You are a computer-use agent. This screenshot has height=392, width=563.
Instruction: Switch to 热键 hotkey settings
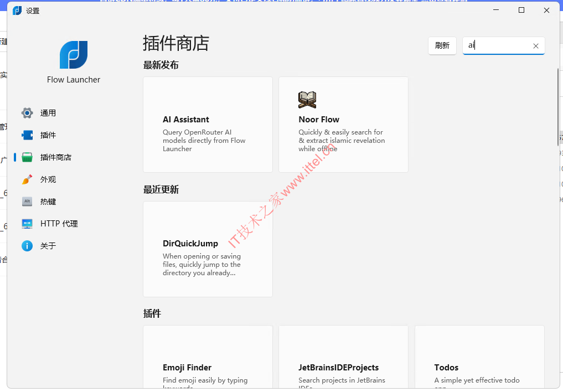(48, 202)
